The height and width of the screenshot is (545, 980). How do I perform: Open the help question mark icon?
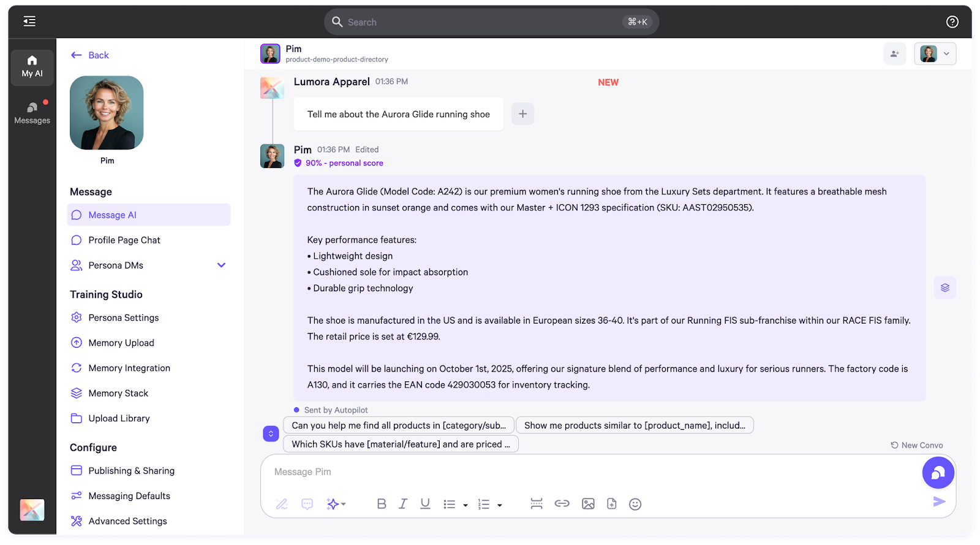point(952,22)
